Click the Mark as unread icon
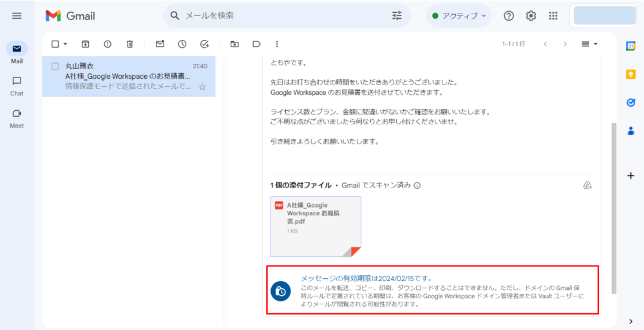 [x=160, y=44]
